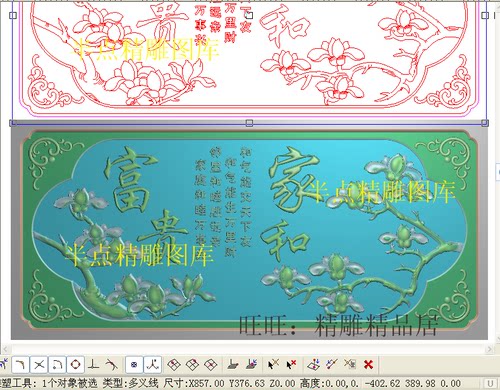Click second diamond view plane icon
The image size is (500, 390).
(x=192, y=365)
